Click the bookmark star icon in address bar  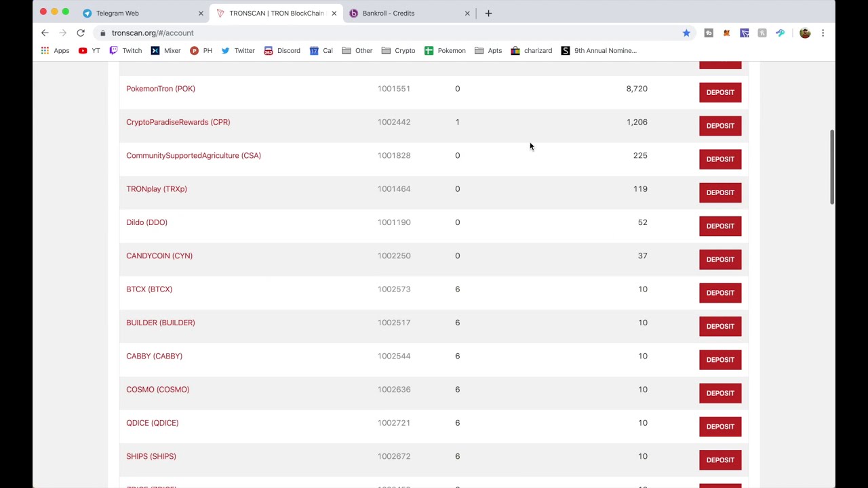[686, 33]
